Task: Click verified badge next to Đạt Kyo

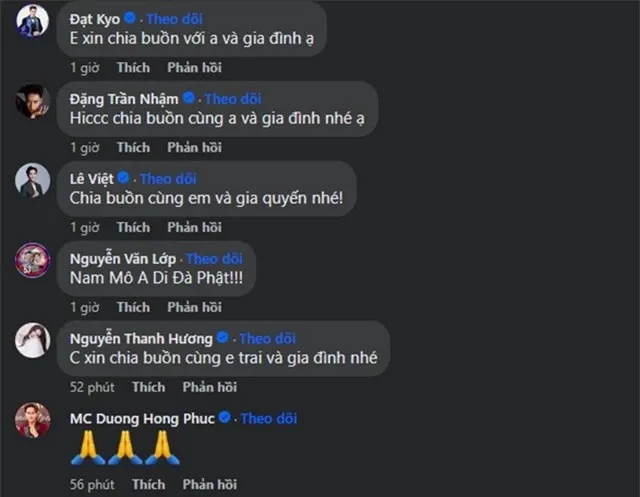Action: (130, 18)
